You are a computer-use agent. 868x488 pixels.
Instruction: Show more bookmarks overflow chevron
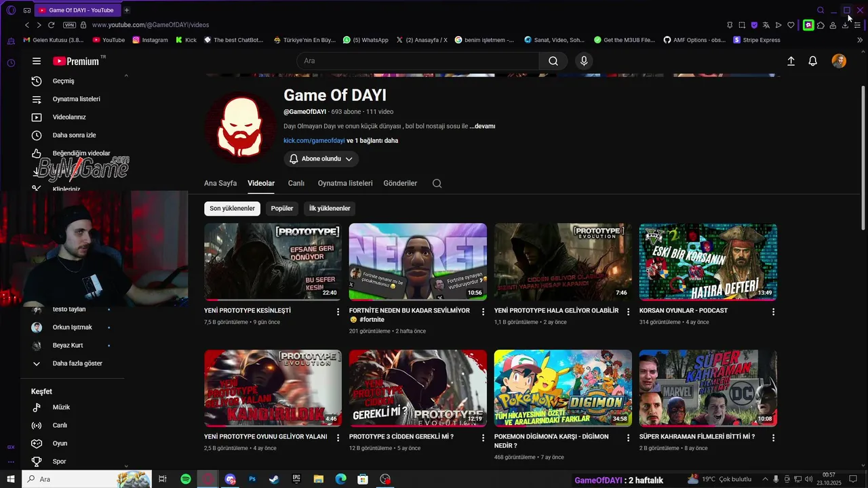[860, 40]
